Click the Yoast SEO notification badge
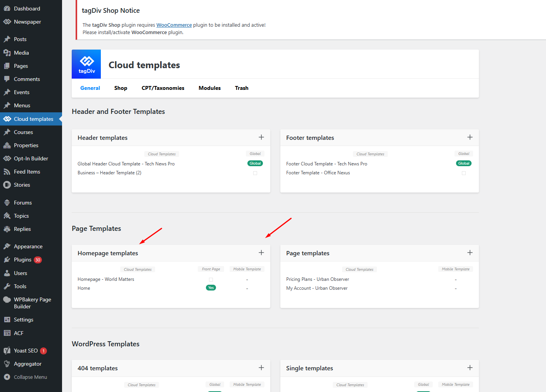546x392 pixels. [x=43, y=351]
